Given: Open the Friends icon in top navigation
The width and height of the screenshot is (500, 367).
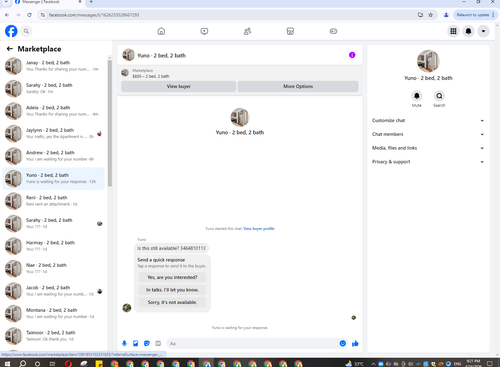Looking at the screenshot, I should tap(247, 31).
